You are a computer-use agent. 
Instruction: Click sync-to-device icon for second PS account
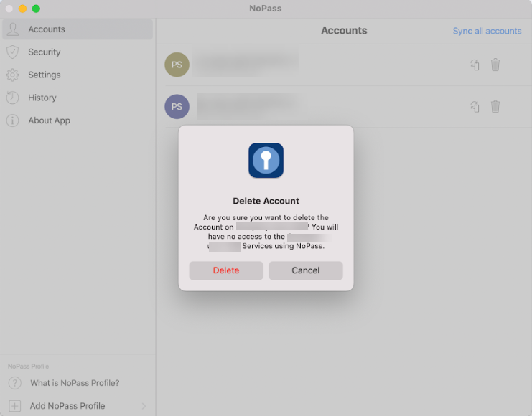tap(475, 106)
